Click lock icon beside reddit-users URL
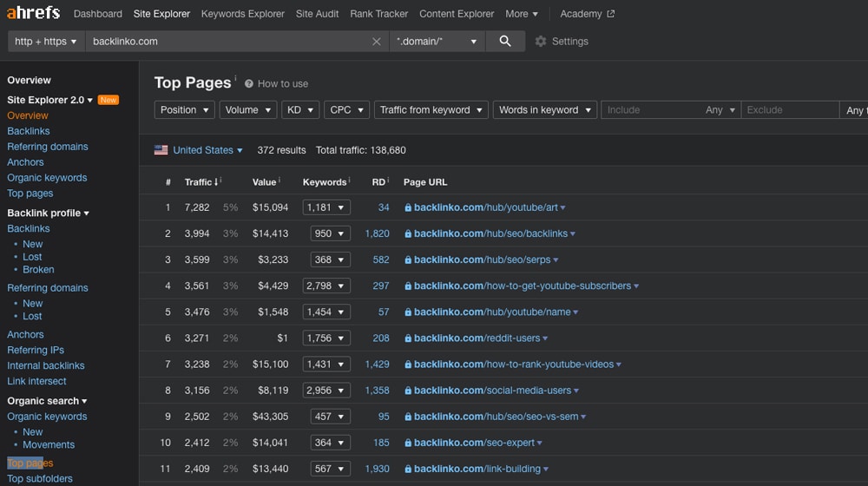This screenshot has width=868, height=486. 408,338
